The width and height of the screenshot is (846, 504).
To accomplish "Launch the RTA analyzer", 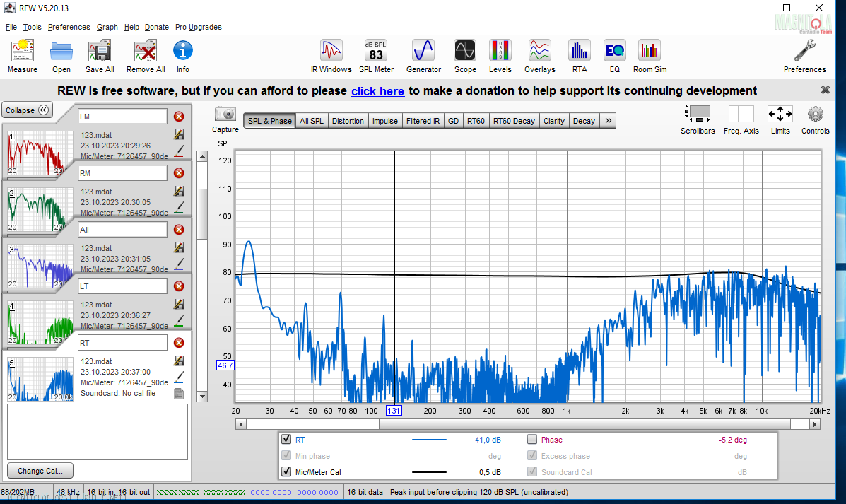I will [x=580, y=56].
